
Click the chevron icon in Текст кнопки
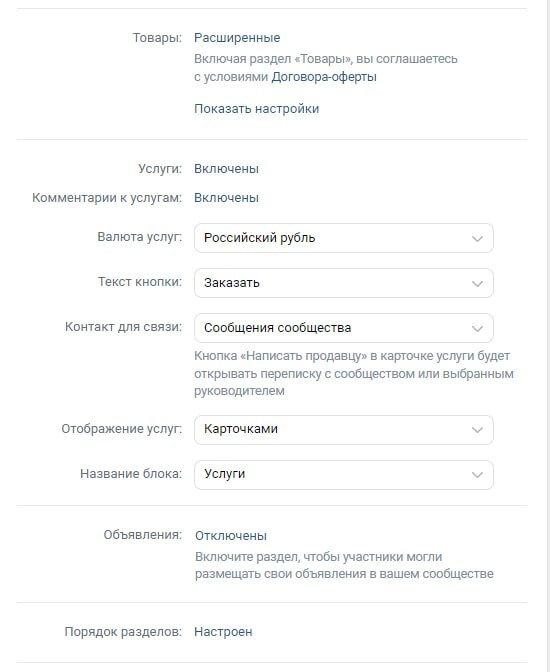click(x=477, y=284)
